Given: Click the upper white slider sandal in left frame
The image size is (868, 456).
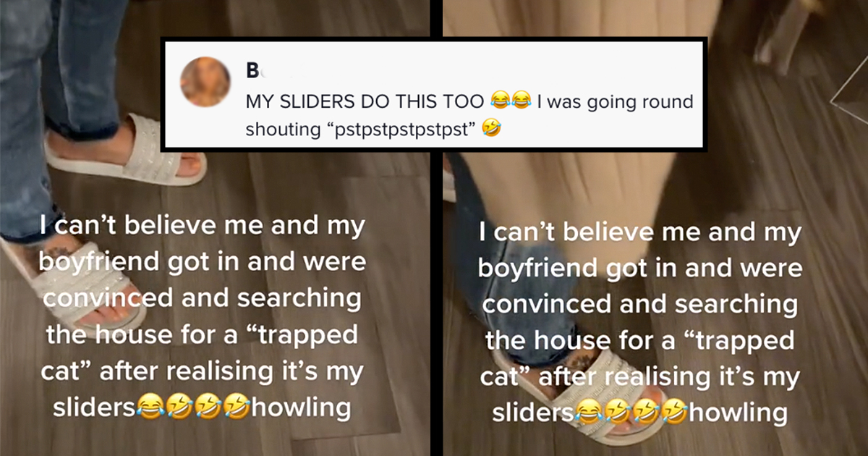Looking at the screenshot, I should coord(124,148).
